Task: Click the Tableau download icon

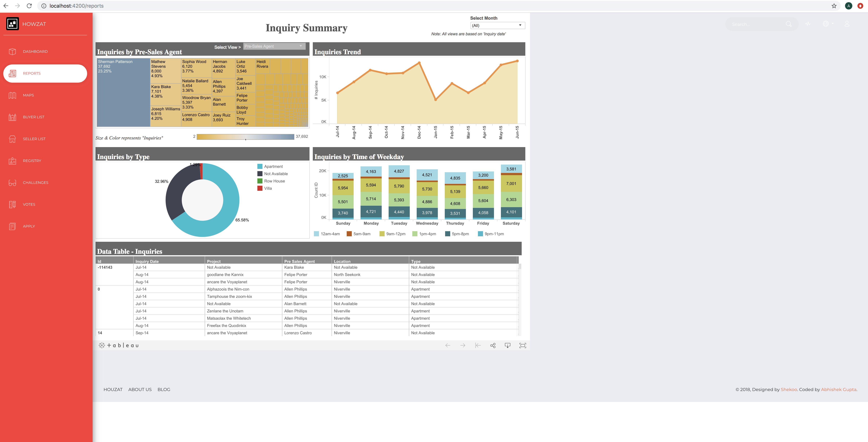Action: (507, 345)
